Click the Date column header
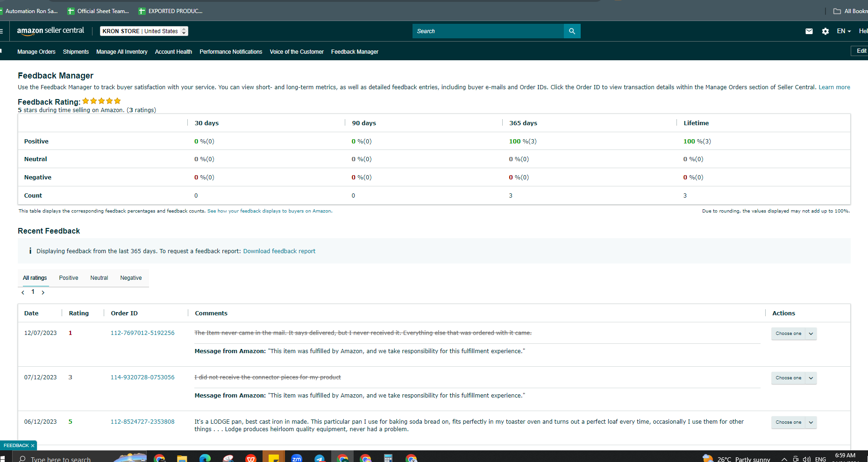This screenshot has height=462, width=868. click(x=31, y=313)
